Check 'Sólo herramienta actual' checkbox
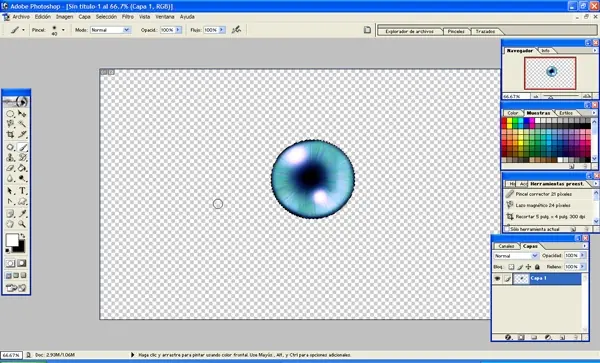600x363 pixels. point(507,229)
